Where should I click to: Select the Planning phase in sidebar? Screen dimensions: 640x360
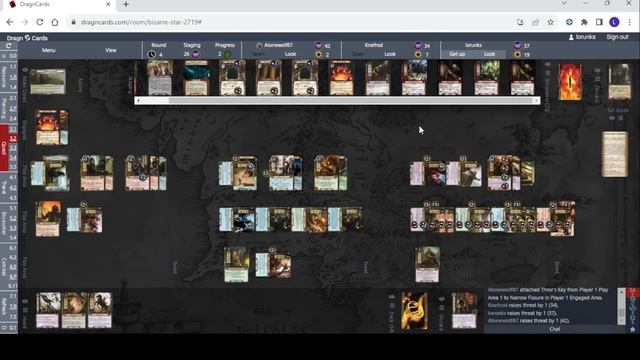click(x=4, y=108)
